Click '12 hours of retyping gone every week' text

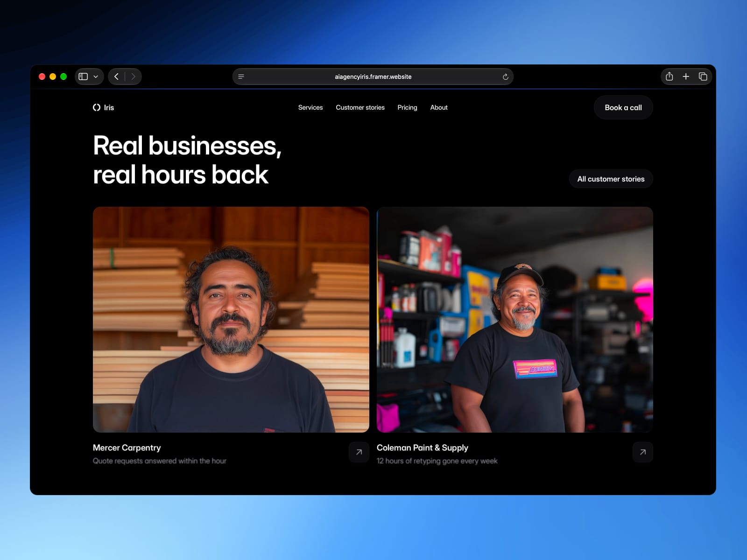coord(437,461)
